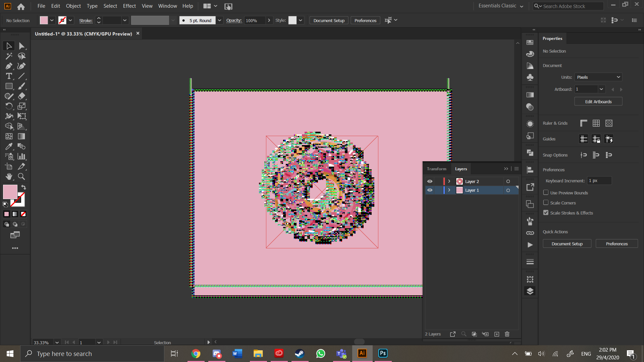
Task: Switch to the Transform tab
Action: coord(436,169)
